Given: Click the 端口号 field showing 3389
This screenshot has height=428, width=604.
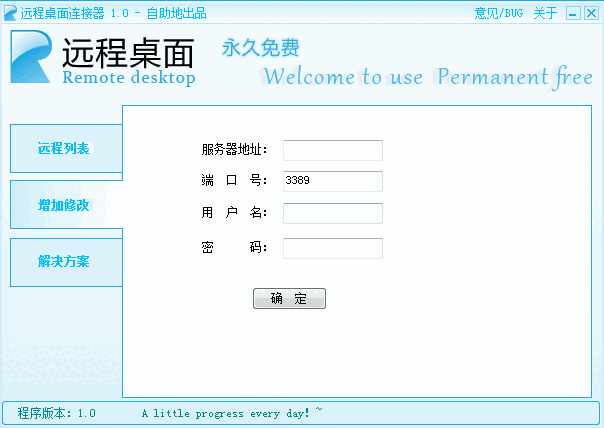Looking at the screenshot, I should 333,181.
